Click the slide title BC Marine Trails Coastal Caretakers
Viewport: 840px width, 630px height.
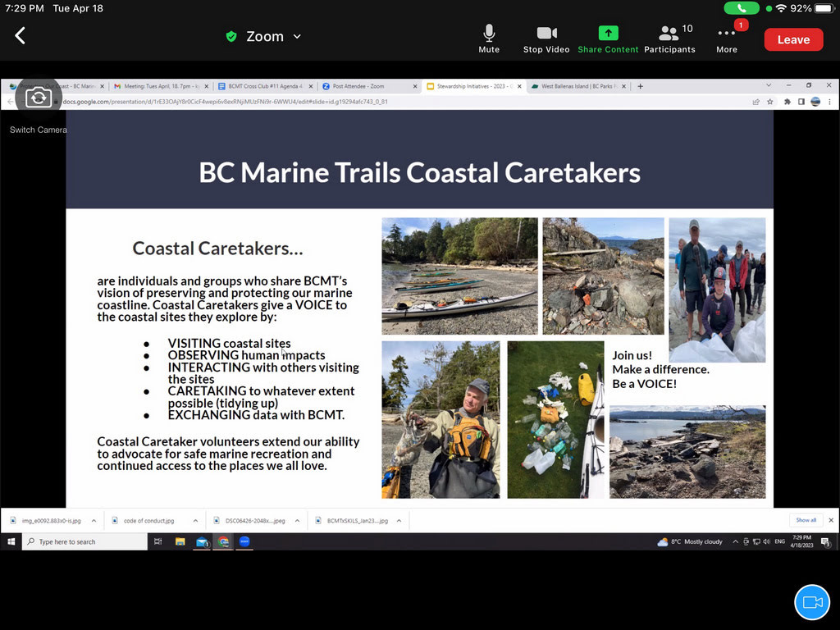[x=419, y=172]
